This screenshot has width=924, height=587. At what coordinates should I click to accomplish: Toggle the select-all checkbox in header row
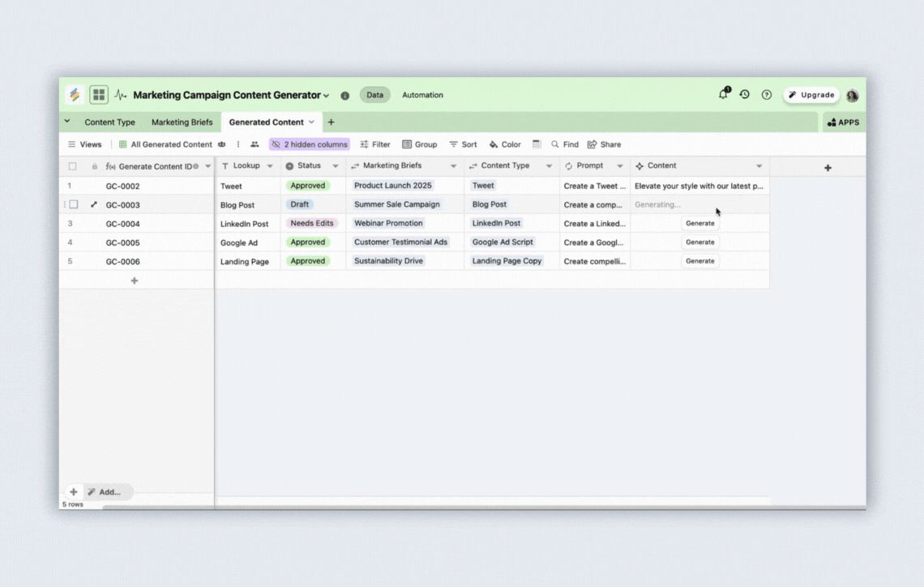pos(73,166)
